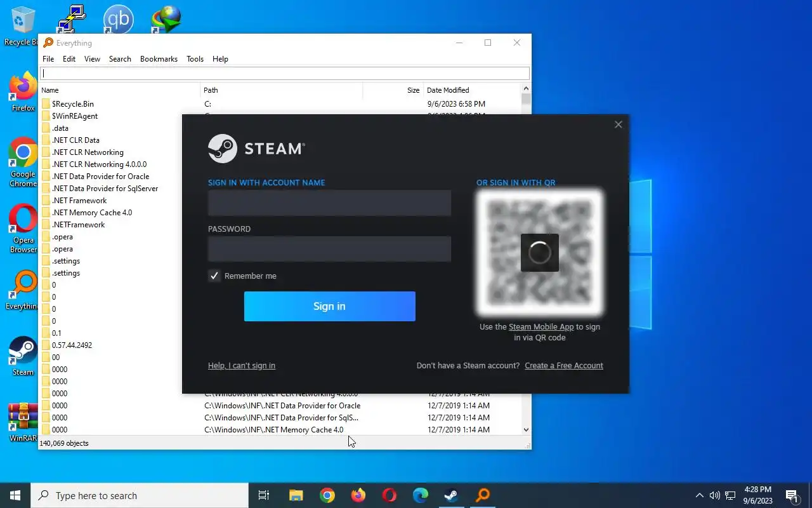
Task: Click the Everything search box
Action: [x=285, y=74]
